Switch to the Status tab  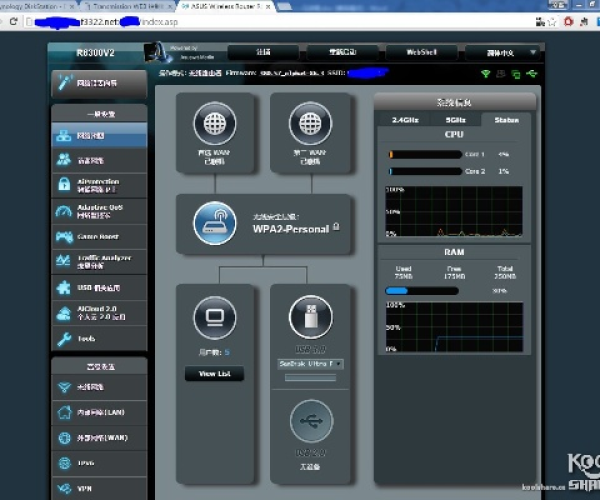click(x=506, y=120)
